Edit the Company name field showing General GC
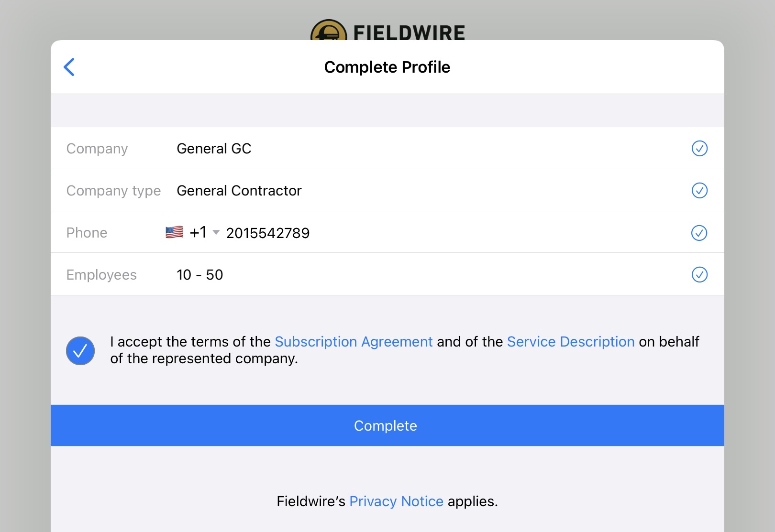The height and width of the screenshot is (532, 775). [x=214, y=148]
